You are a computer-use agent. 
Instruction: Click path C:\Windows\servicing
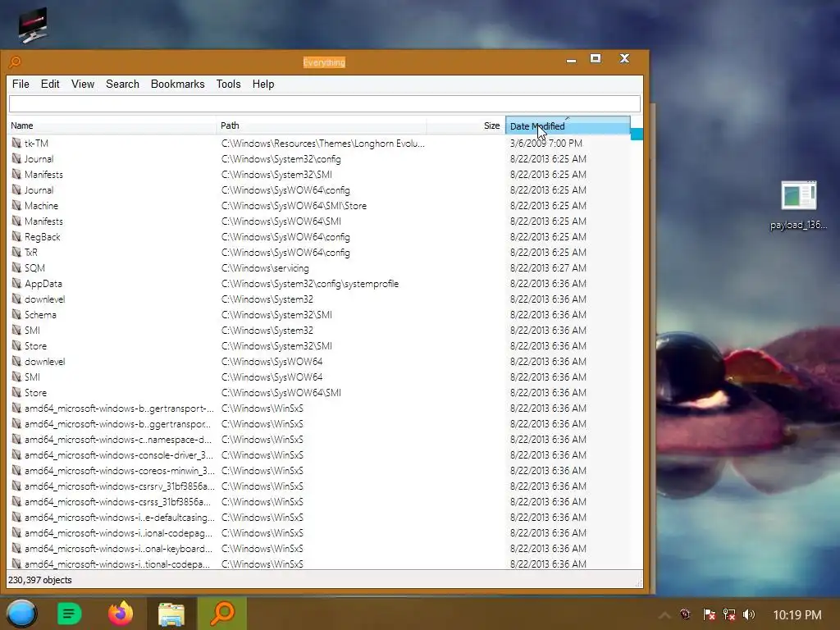[265, 268]
